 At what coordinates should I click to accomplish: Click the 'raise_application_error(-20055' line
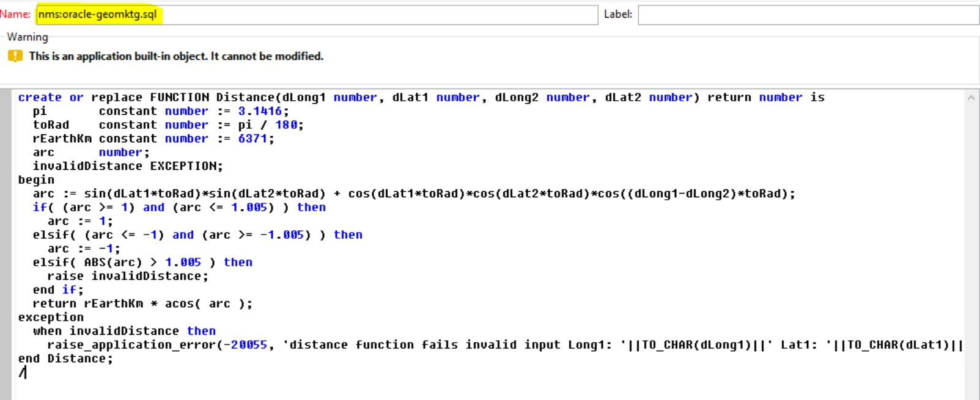(x=505, y=345)
